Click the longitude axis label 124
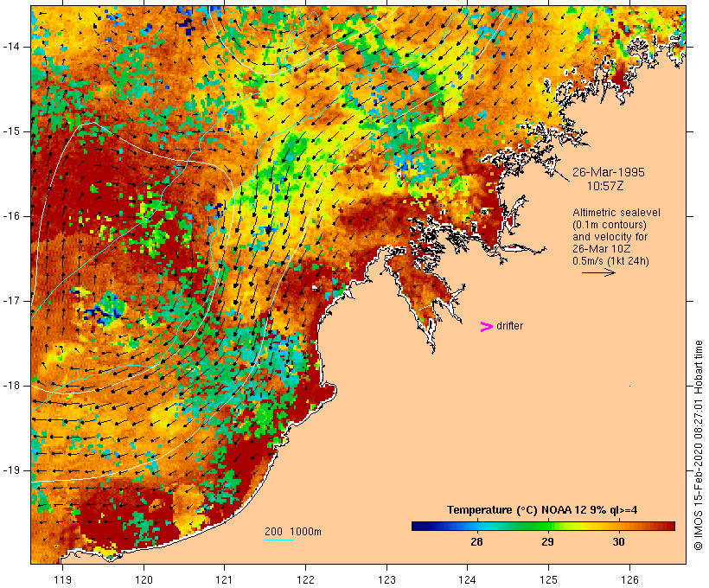 coord(468,579)
